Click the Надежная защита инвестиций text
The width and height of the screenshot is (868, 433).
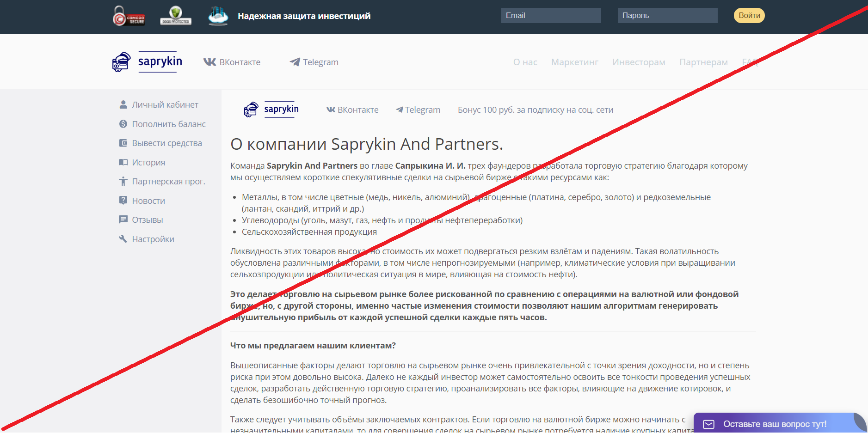click(304, 16)
